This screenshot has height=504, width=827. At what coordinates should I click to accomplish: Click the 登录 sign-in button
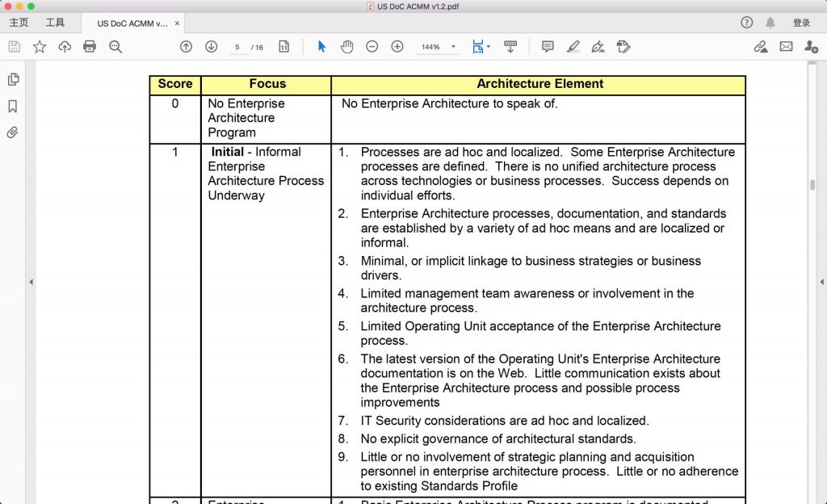click(x=801, y=23)
